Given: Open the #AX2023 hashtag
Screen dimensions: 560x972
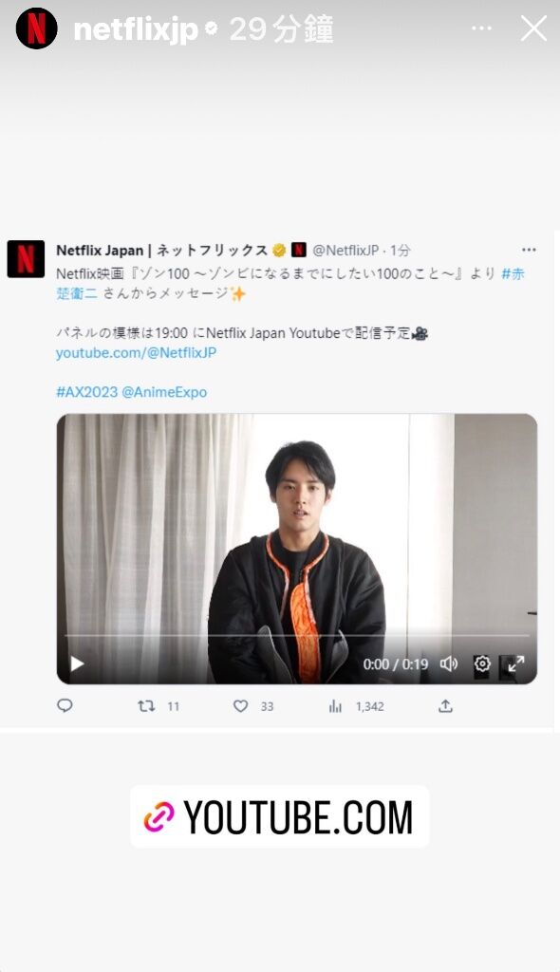Looking at the screenshot, I should (x=86, y=392).
